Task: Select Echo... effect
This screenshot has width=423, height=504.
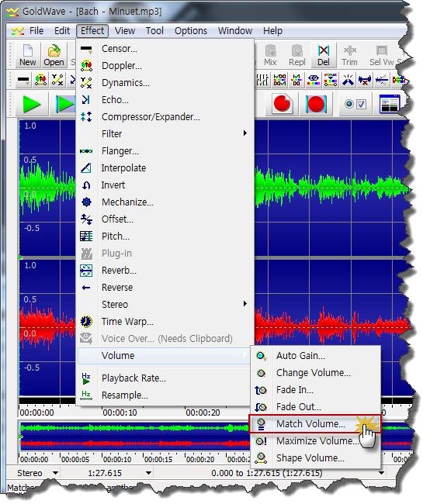Action: 165,100
